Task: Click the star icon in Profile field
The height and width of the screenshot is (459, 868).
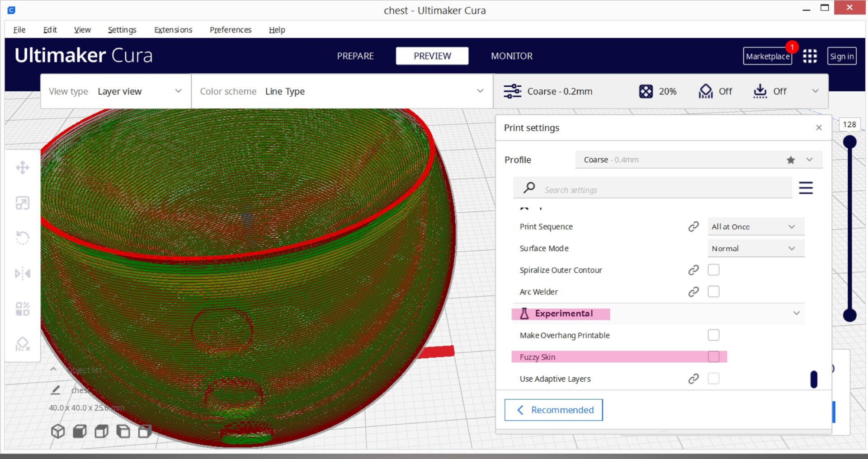Action: (x=791, y=160)
